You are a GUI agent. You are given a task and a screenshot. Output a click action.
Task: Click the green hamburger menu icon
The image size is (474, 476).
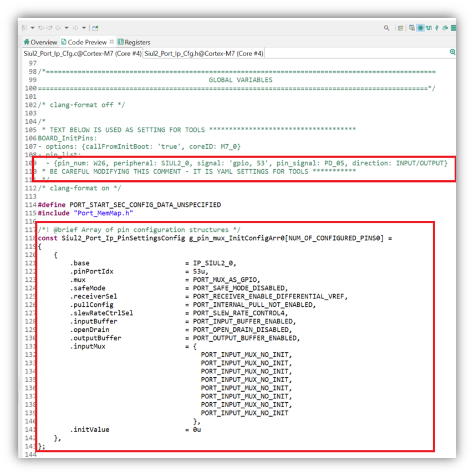453,28
